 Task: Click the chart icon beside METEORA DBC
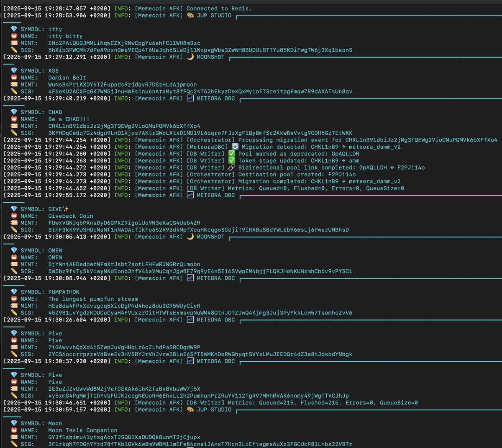(190, 98)
